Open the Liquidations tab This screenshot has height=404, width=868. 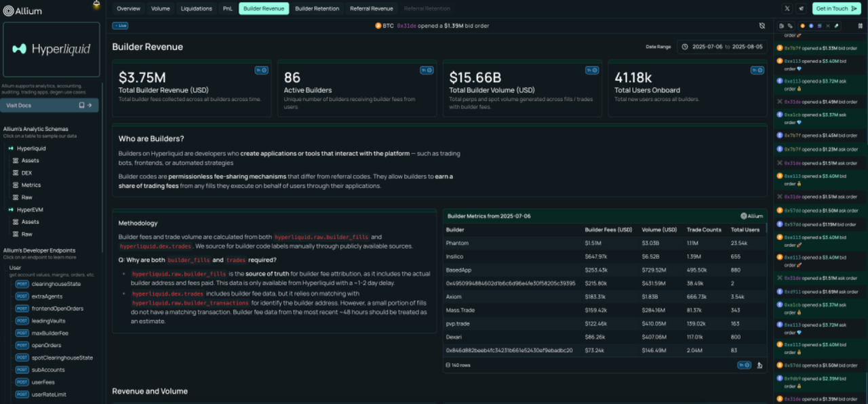click(197, 9)
